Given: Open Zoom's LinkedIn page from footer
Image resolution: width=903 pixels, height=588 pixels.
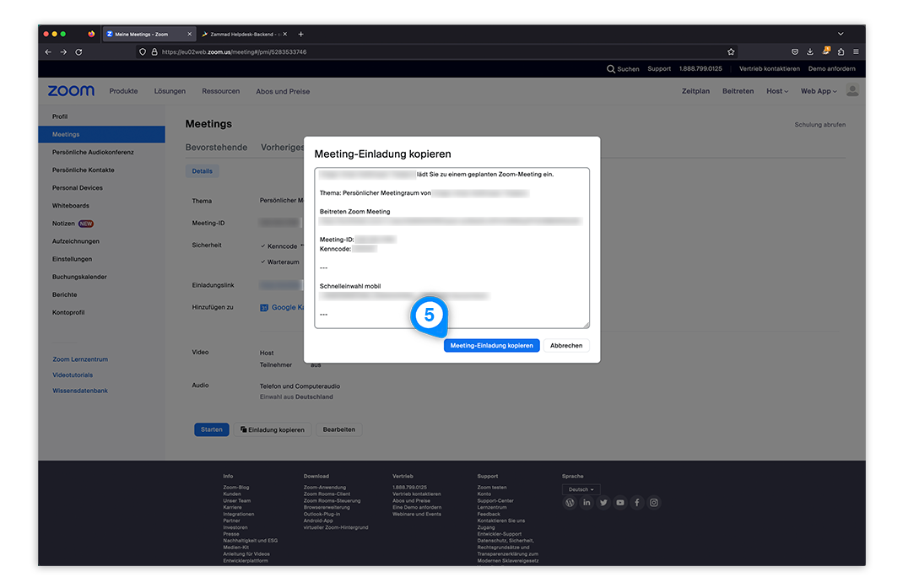Looking at the screenshot, I should click(x=587, y=503).
